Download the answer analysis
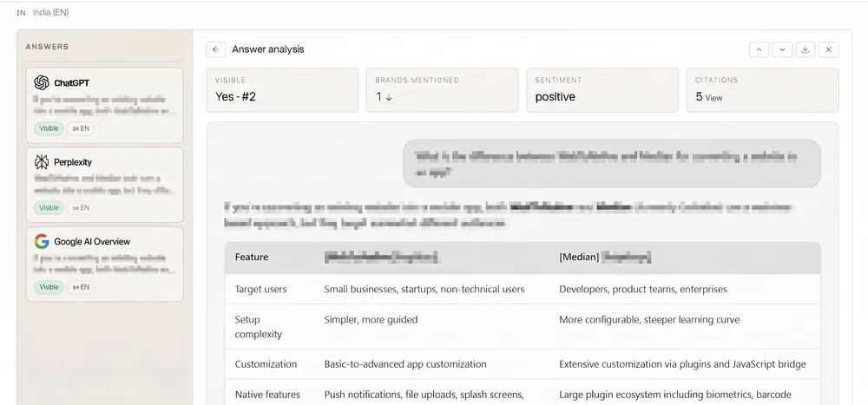868x405 pixels. click(x=806, y=49)
